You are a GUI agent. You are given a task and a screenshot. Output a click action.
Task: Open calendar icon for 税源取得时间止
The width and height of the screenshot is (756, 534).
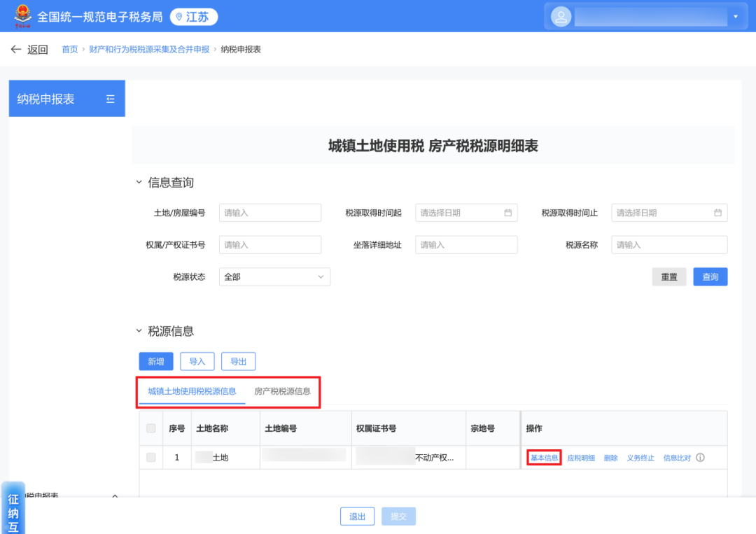pyautogui.click(x=717, y=213)
